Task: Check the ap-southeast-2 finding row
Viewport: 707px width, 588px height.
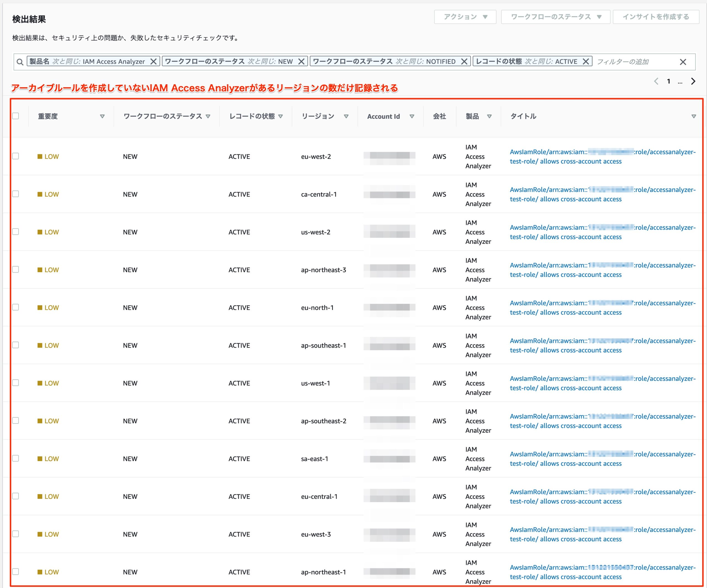Action: pos(15,420)
